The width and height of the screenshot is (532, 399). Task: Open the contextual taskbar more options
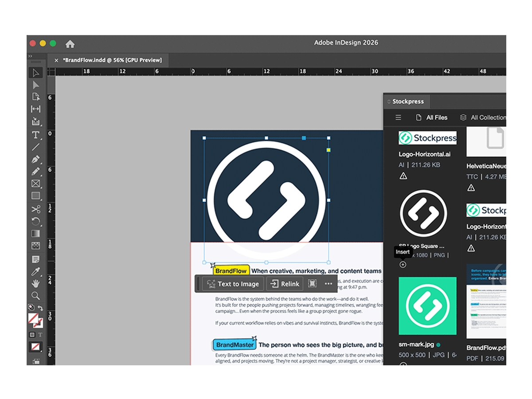tap(329, 284)
